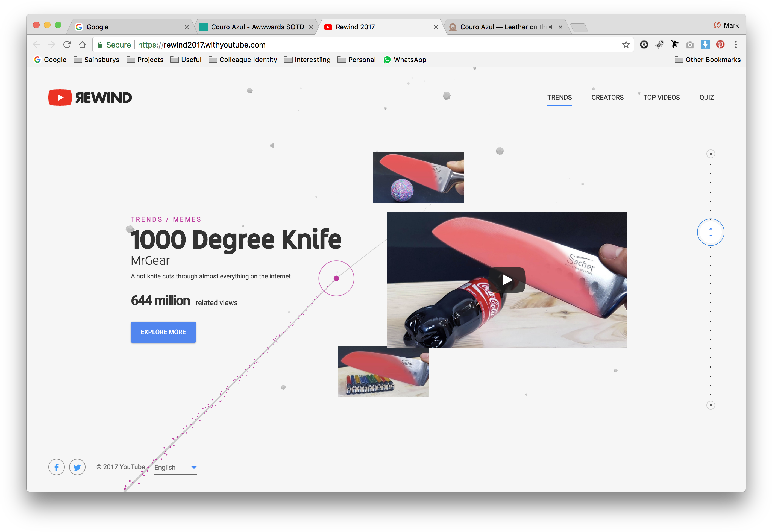
Task: Click the blue download extension icon
Action: pos(705,45)
